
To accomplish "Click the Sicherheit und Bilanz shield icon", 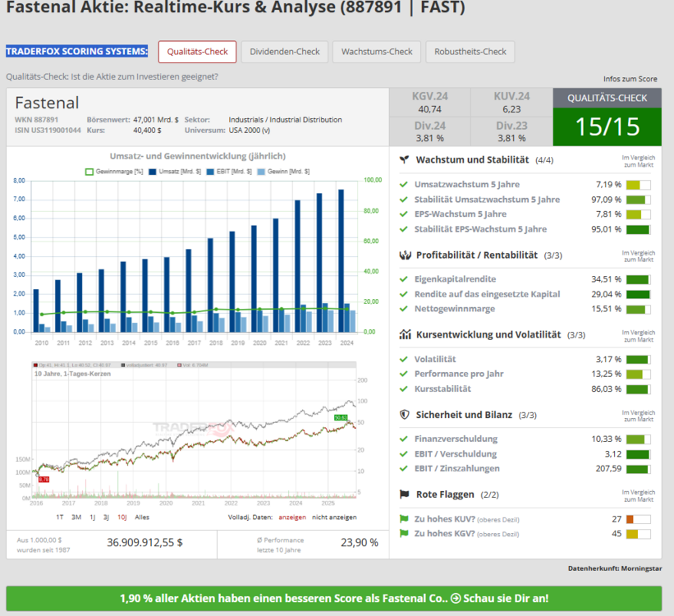I will (405, 415).
